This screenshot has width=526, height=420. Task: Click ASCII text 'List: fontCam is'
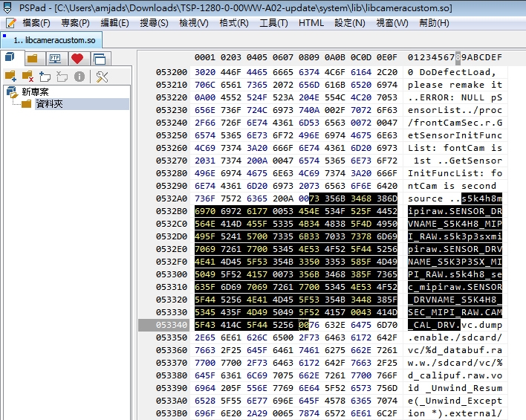pyautogui.click(x=455, y=148)
